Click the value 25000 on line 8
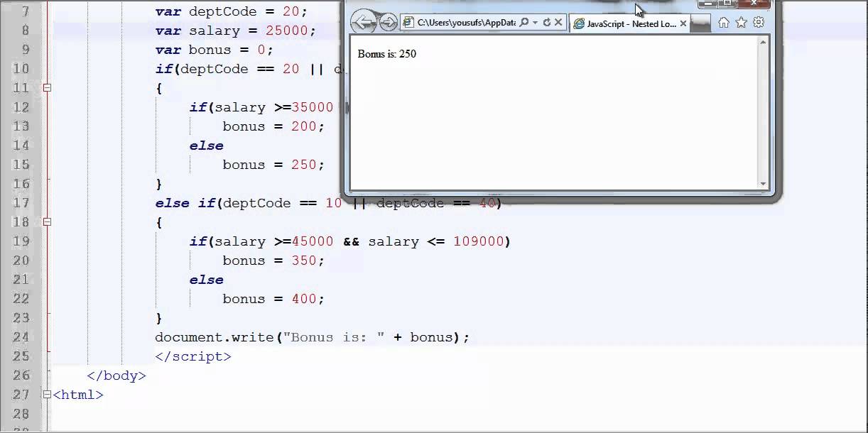The image size is (868, 433). 287,31
